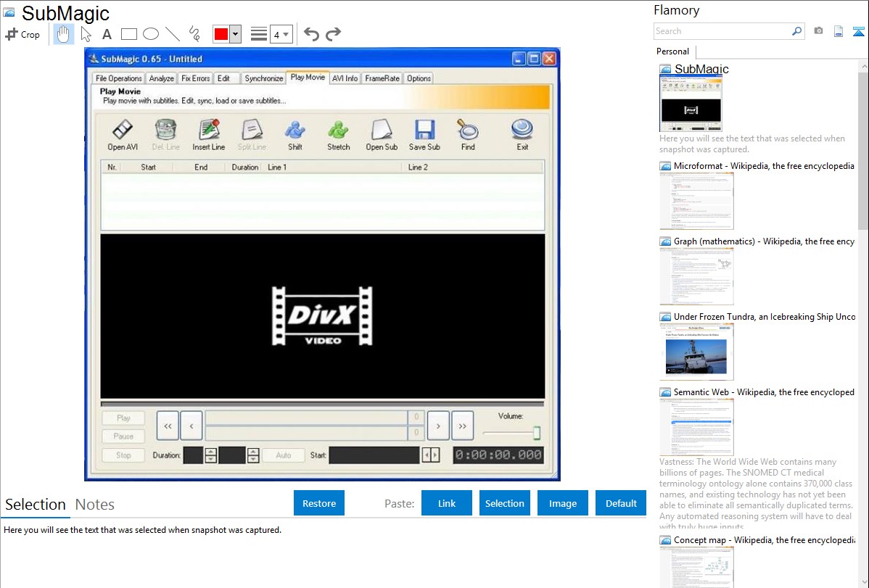
Task: Click the step back < button
Action: tap(191, 426)
